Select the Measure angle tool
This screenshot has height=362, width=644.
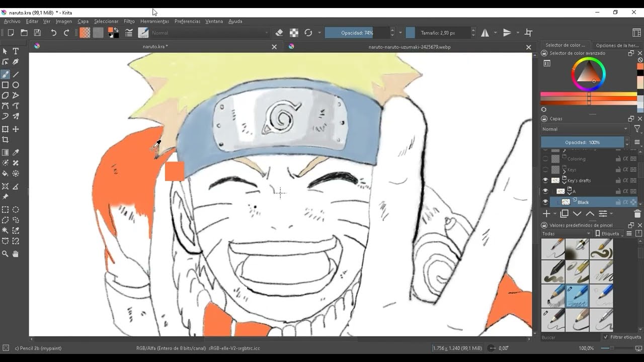[x=16, y=187]
